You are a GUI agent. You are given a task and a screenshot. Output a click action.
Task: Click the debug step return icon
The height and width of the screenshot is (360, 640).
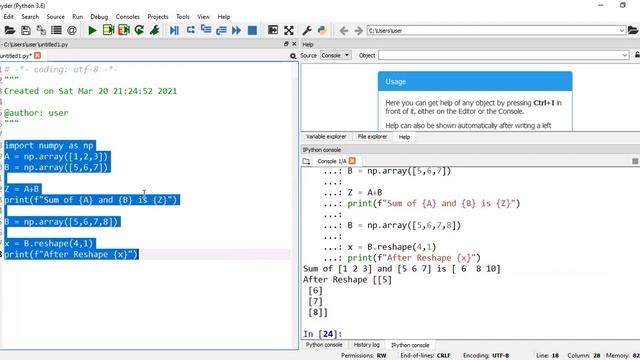coord(221,30)
